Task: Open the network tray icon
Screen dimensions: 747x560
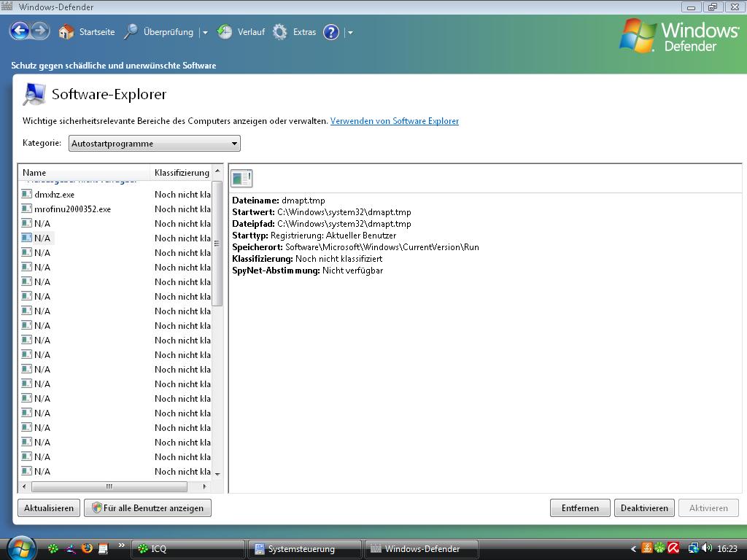Action: (x=693, y=548)
